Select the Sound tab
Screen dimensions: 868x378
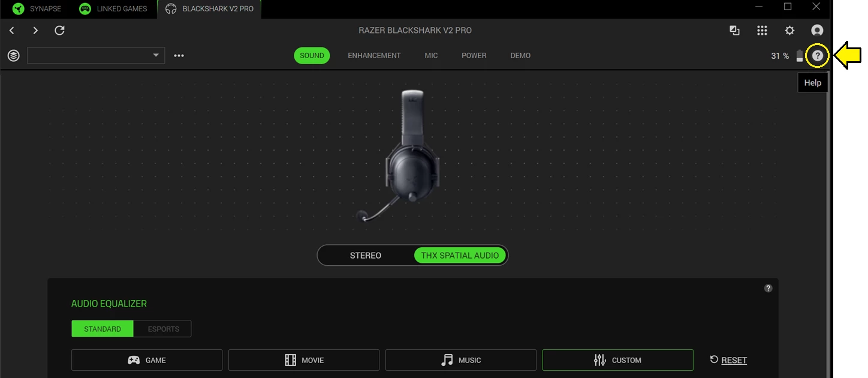coord(312,55)
